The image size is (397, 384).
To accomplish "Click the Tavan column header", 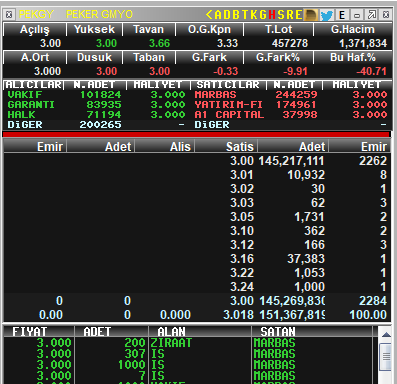I will pos(149,29).
